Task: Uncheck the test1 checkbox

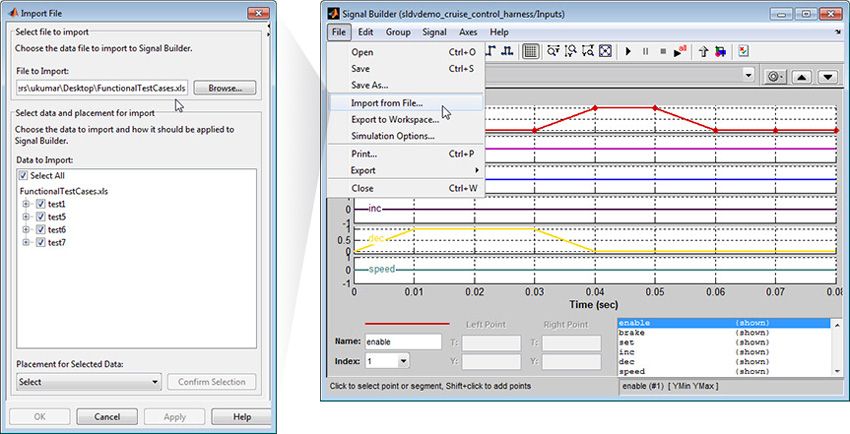Action: pos(41,203)
